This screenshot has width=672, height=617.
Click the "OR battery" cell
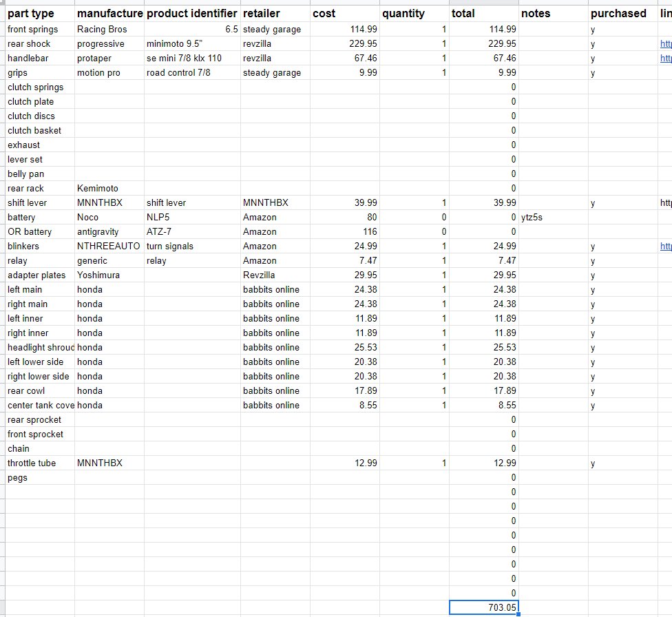40,232
